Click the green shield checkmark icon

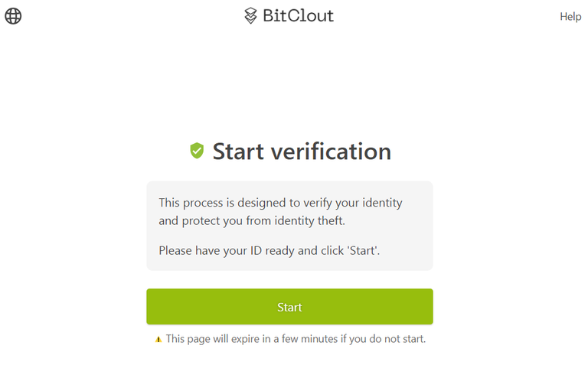coord(197,151)
